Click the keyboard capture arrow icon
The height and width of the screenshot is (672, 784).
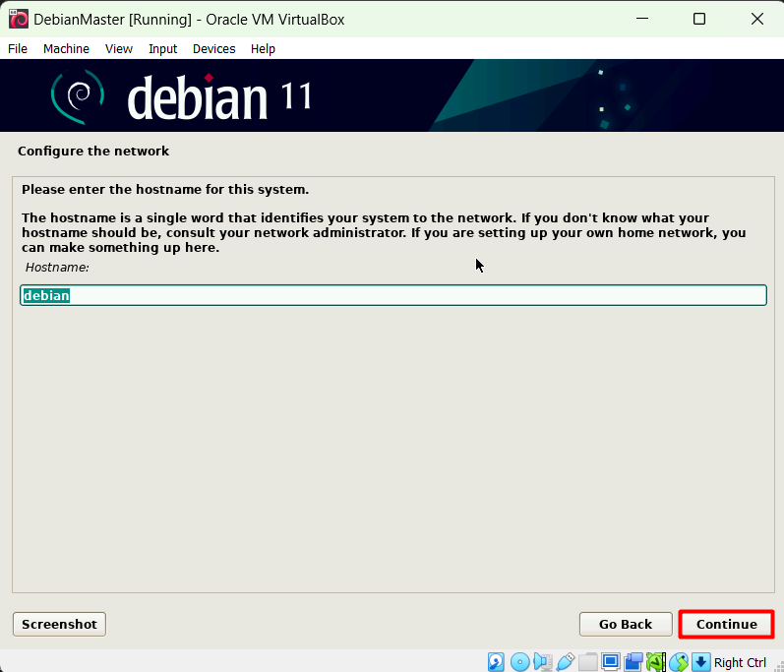point(701,661)
